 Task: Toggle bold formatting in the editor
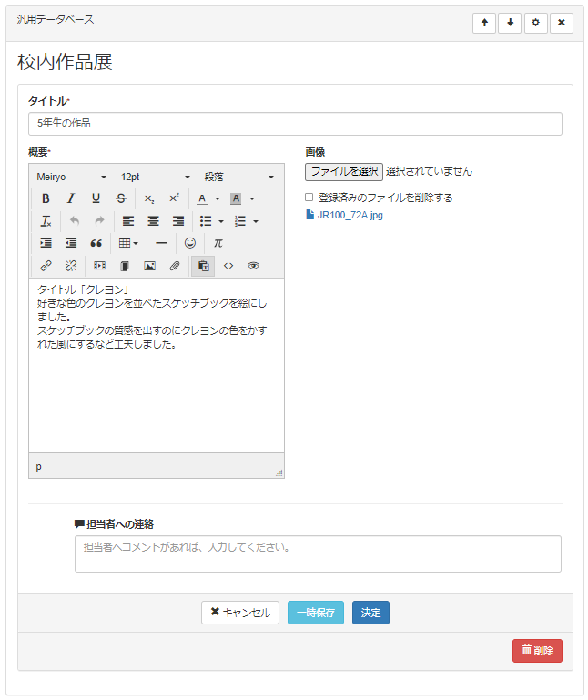pos(46,198)
